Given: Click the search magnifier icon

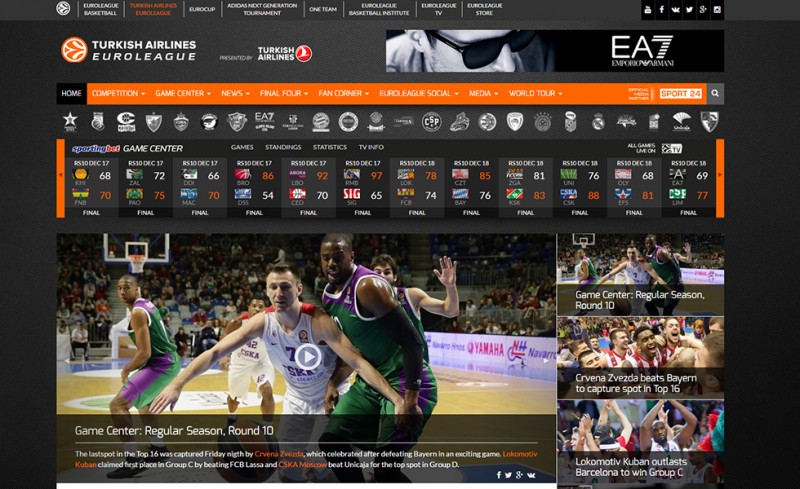Looking at the screenshot, I should tap(715, 93).
